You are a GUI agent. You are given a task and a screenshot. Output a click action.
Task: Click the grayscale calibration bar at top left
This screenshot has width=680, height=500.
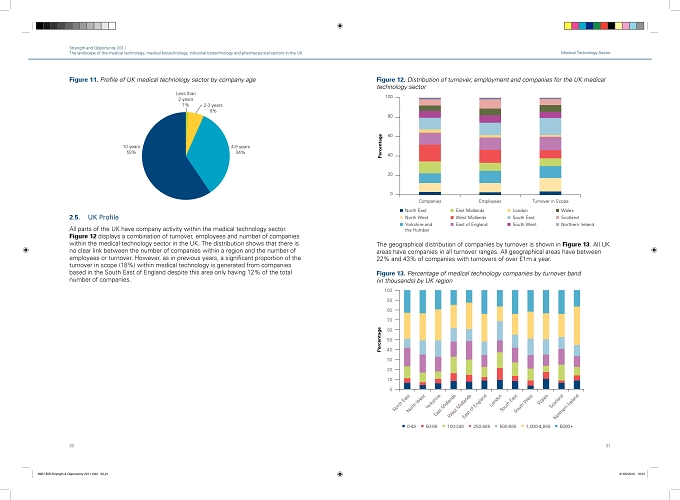(x=76, y=26)
